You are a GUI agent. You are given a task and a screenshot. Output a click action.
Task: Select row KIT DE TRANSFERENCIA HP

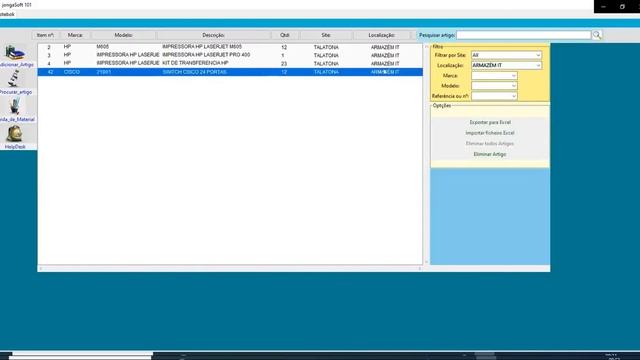coord(230,63)
